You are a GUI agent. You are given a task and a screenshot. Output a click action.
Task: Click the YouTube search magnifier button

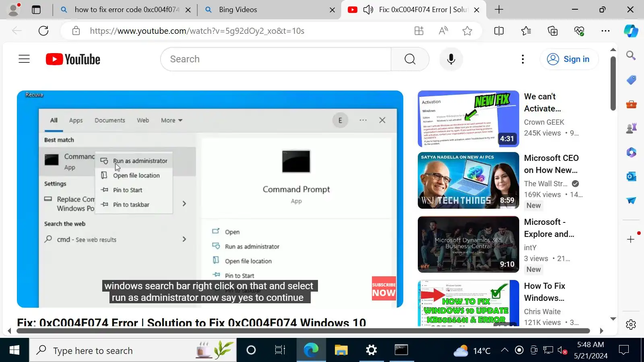[410, 59]
